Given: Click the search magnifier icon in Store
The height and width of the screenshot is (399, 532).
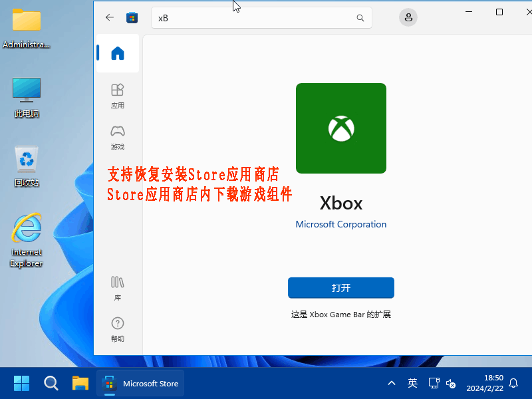Looking at the screenshot, I should click(360, 18).
